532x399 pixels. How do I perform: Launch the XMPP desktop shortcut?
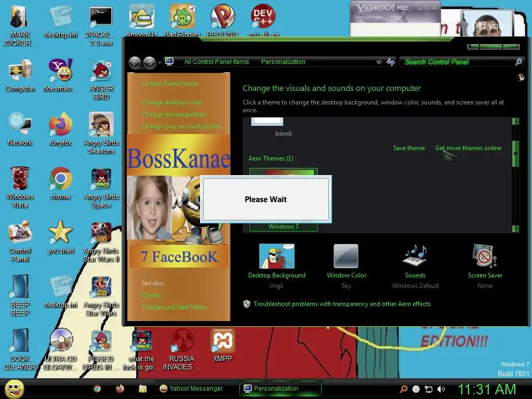(222, 345)
